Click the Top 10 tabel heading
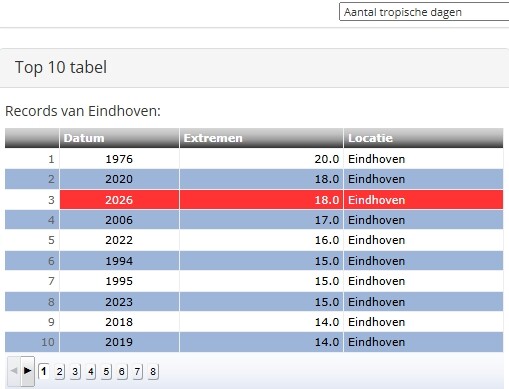The image size is (509, 389). [x=61, y=67]
